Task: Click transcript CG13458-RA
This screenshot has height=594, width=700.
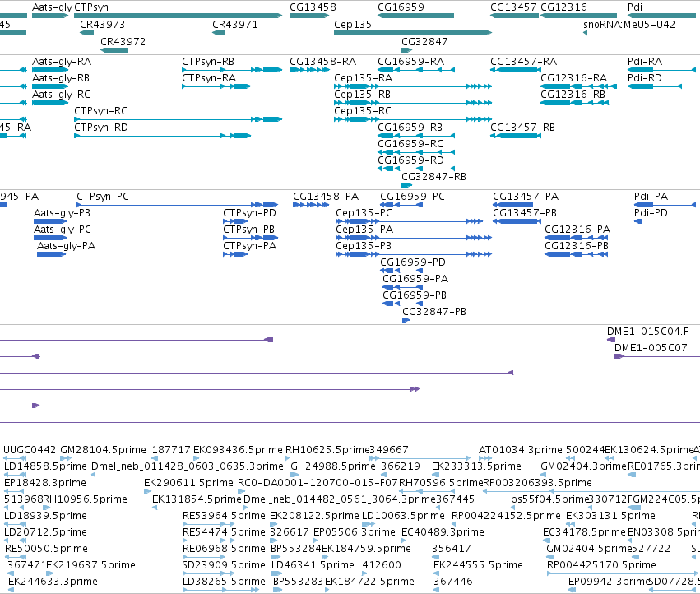Action: pos(322,62)
